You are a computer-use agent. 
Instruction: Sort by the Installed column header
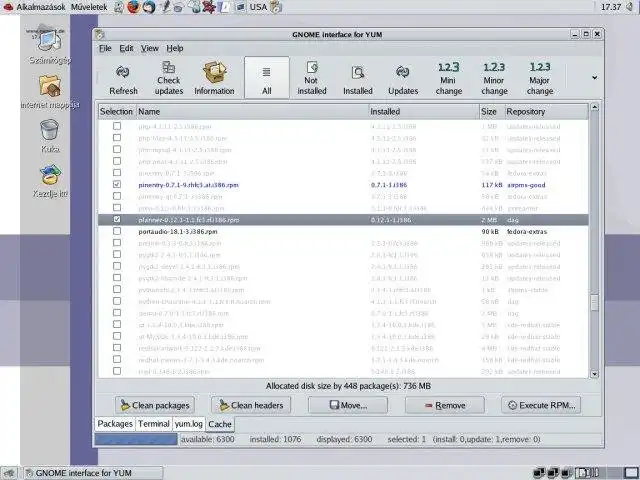pyautogui.click(x=424, y=111)
